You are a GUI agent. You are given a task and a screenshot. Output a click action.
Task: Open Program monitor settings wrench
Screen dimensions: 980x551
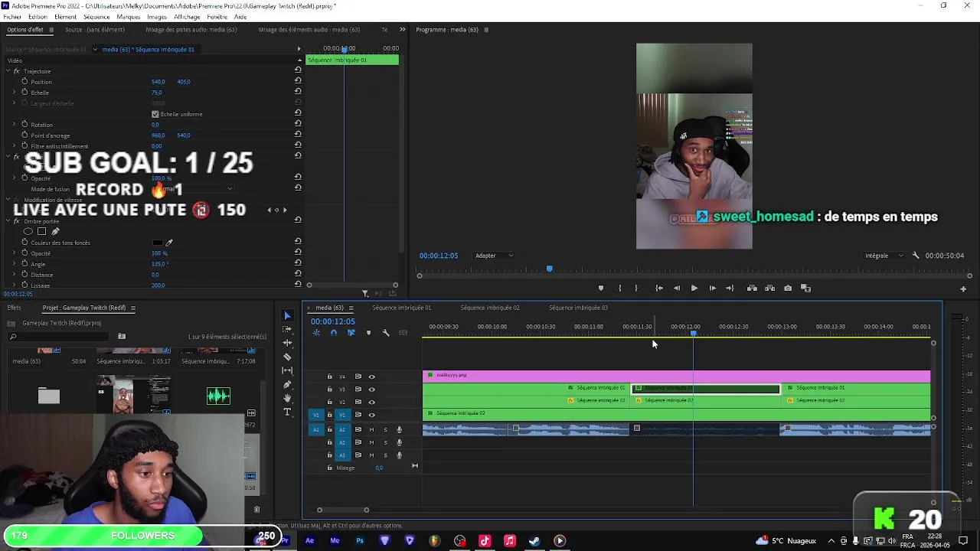click(916, 256)
